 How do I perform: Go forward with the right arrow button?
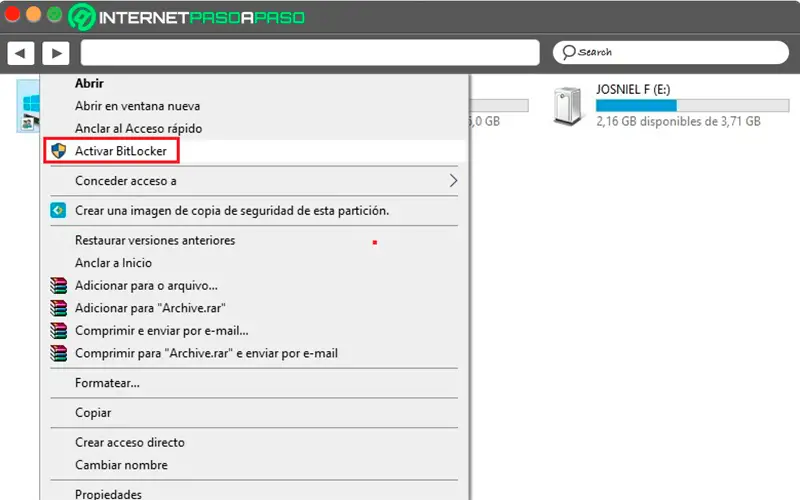(x=56, y=53)
